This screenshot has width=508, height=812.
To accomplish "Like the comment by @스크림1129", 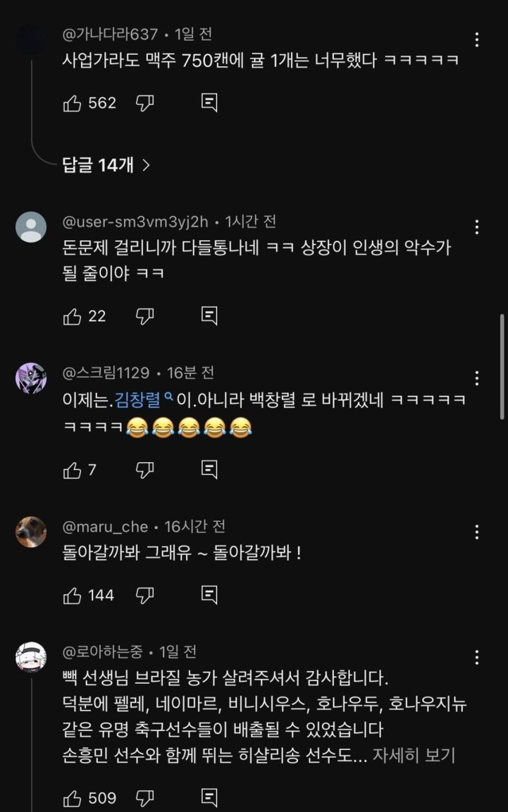I will 72,470.
